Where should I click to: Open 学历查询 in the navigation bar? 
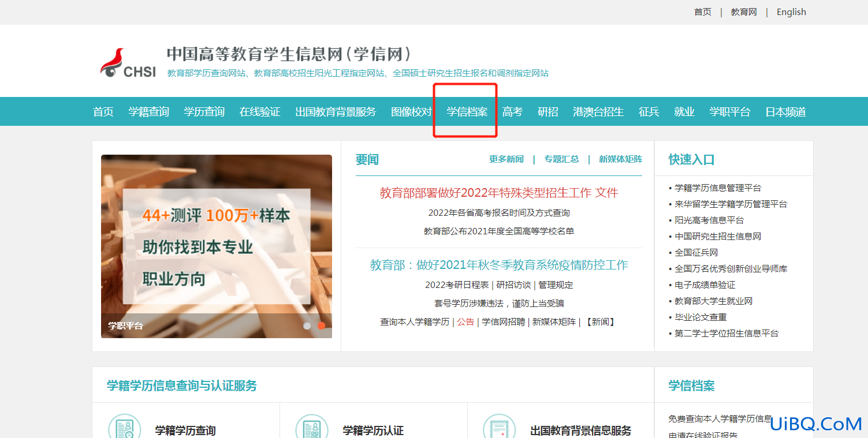204,112
